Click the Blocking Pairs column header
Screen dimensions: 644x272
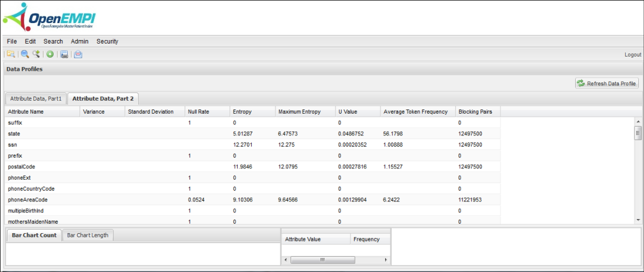point(478,112)
